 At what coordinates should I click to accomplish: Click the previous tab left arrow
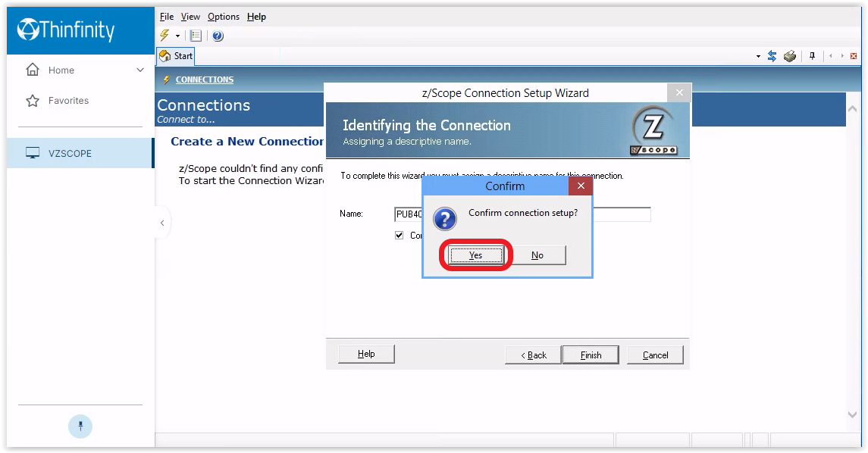coord(830,56)
